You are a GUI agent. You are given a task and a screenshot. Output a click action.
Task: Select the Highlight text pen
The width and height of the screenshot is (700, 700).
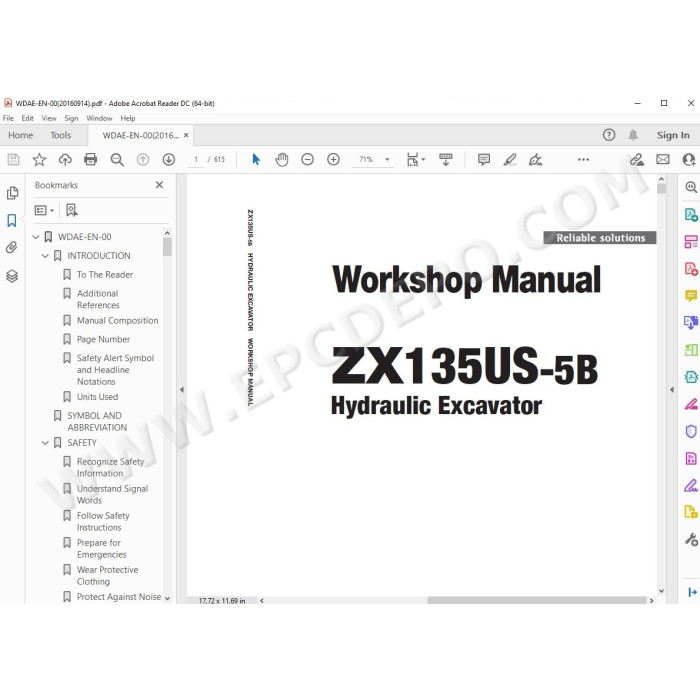pyautogui.click(x=510, y=159)
